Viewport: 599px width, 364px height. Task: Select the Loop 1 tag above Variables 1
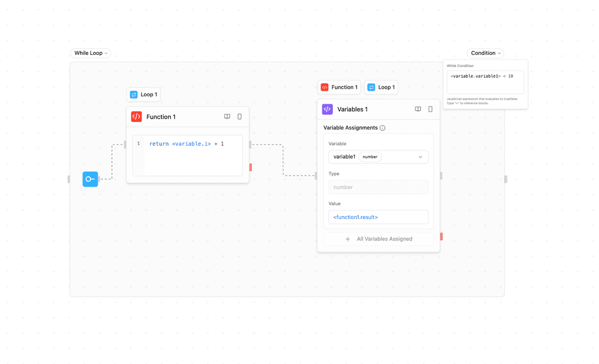click(x=381, y=88)
